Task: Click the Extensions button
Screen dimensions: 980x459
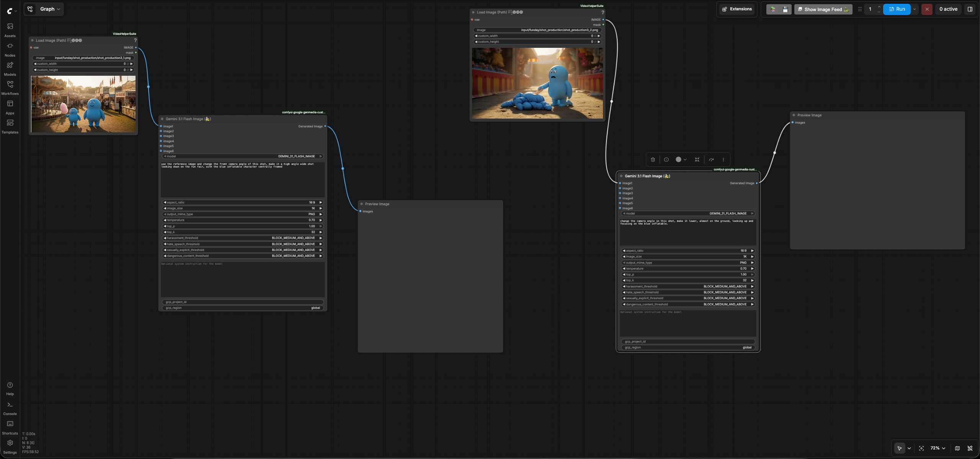Action: 737,9
